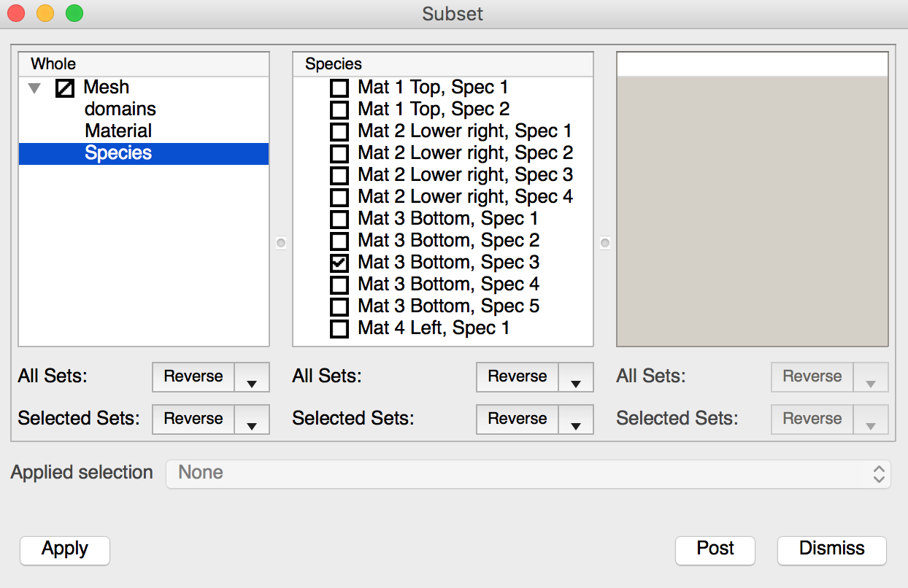Click the Whole column header
Viewport: 908px width, 588px height.
[x=144, y=64]
